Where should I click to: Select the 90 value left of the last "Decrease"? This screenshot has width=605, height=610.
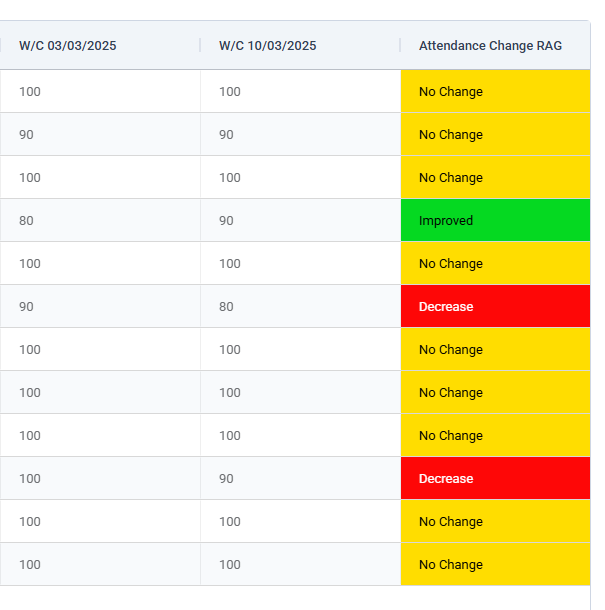pyautogui.click(x=227, y=479)
